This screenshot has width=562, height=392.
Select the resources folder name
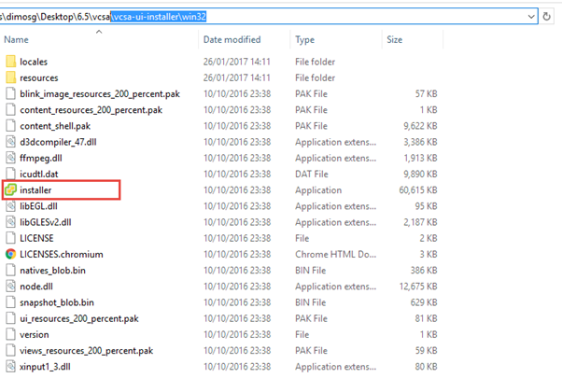(38, 77)
